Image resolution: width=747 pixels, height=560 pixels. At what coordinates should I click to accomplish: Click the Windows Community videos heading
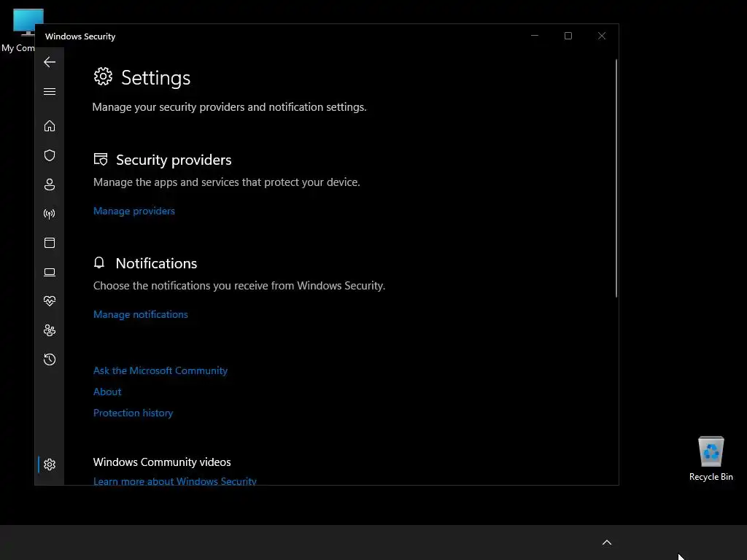click(162, 462)
